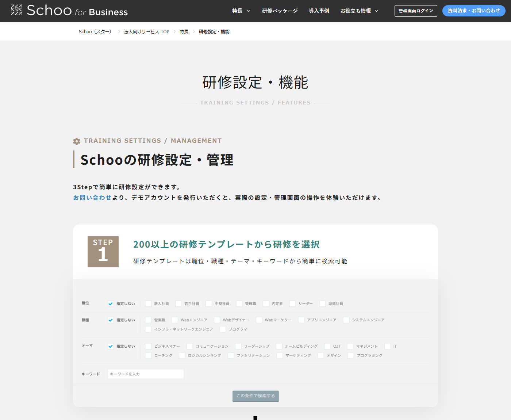This screenshot has height=420, width=511.
Task: Click the 研修設定・機能 breadcrumb text
Action: tap(214, 32)
